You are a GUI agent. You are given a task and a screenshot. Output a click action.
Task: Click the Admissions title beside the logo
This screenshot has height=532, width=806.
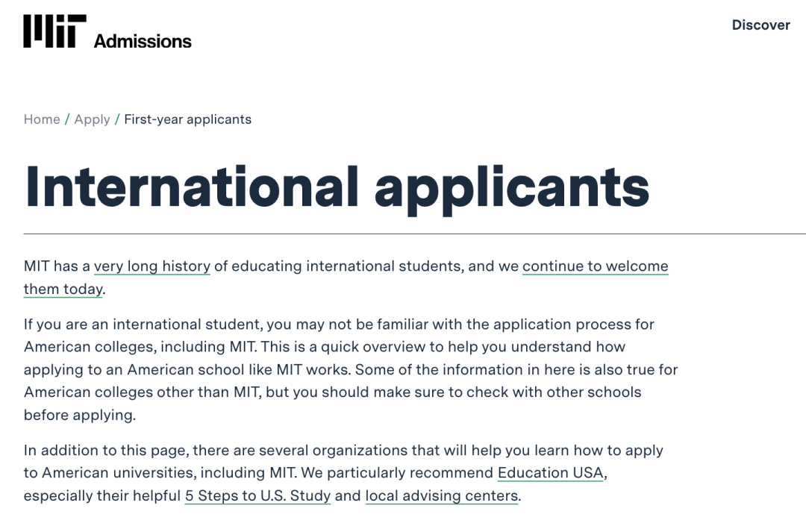[143, 41]
